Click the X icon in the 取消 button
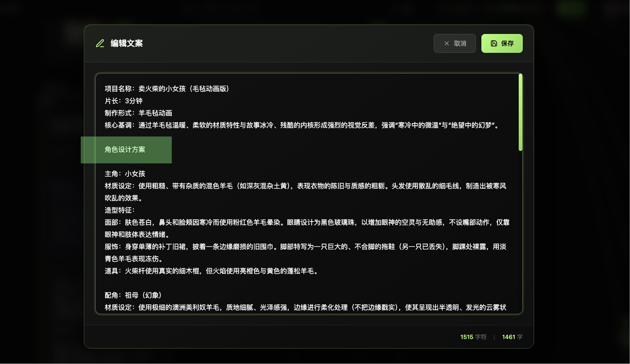 pyautogui.click(x=446, y=43)
